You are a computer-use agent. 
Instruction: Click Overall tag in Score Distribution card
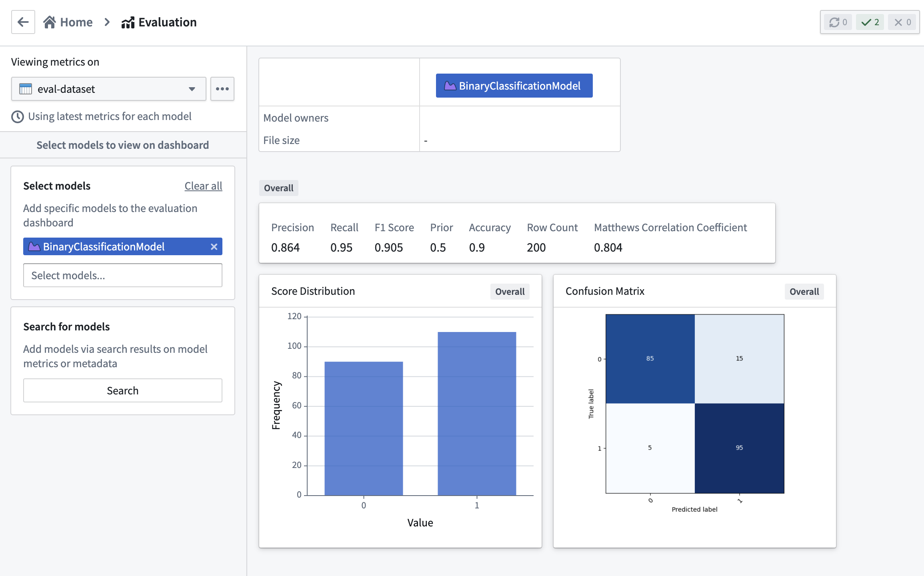point(510,292)
